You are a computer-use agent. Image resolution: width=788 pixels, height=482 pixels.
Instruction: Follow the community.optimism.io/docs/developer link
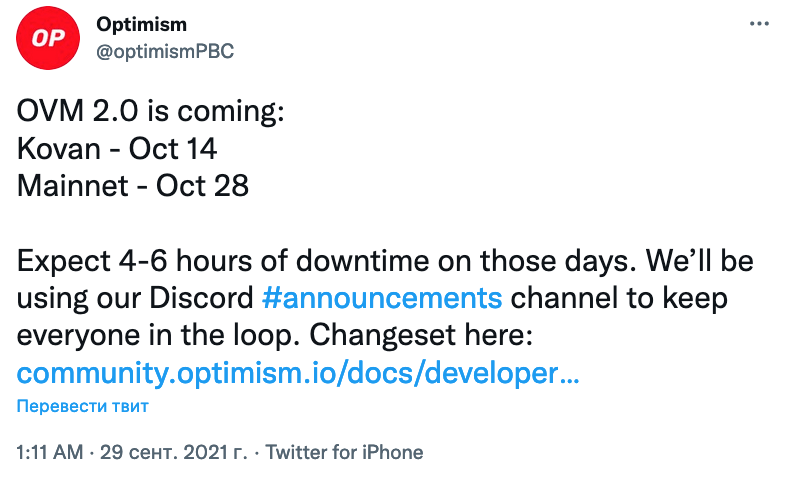pos(298,373)
